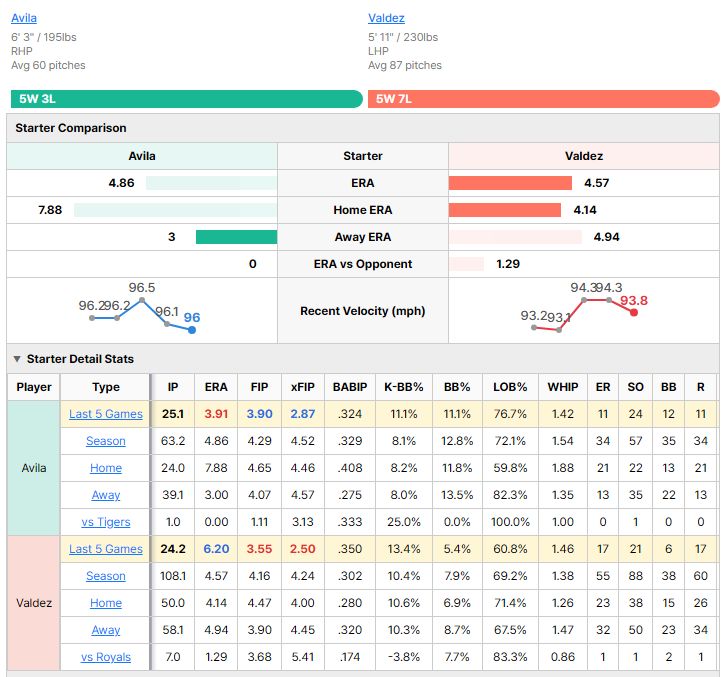Screen dimensions: 726x677
Task: Open the Valdez player link
Action: coord(386,18)
